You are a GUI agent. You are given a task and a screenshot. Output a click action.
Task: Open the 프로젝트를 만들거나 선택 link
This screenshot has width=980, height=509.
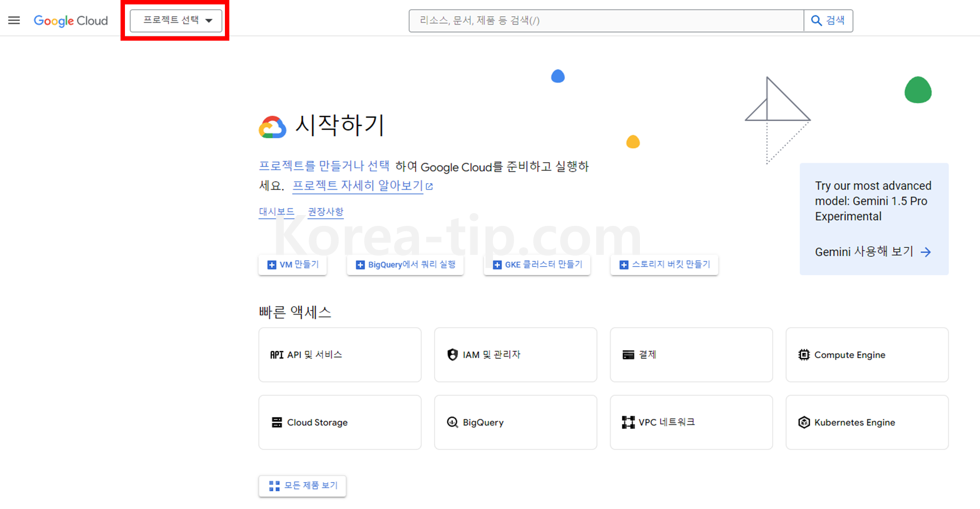[x=324, y=166]
